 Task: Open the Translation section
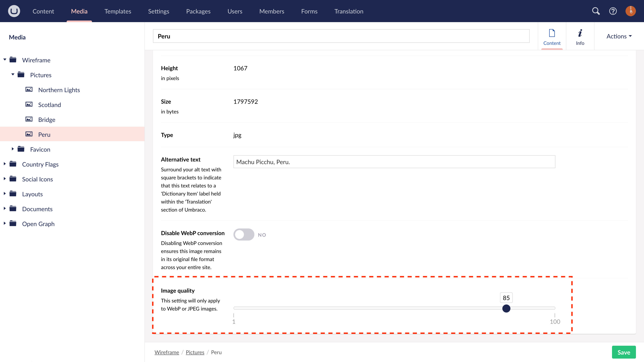[349, 11]
